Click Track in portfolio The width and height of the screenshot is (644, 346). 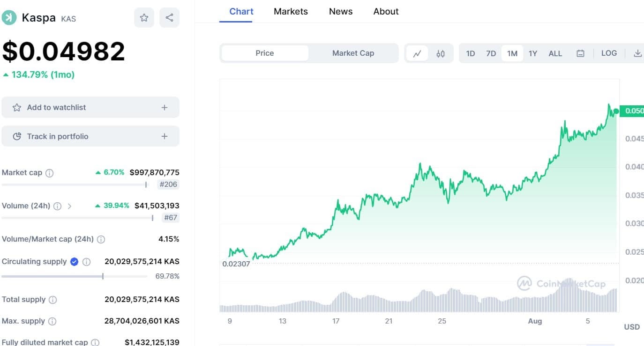(90, 136)
